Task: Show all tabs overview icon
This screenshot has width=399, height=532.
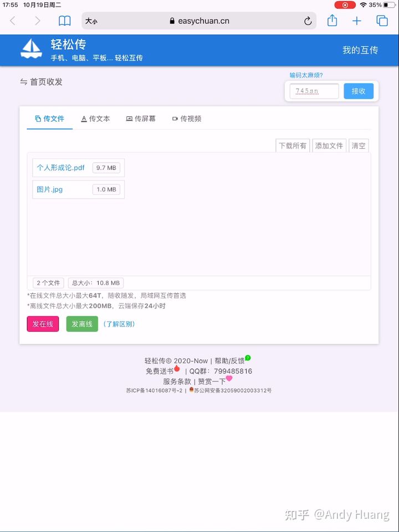Action: [382, 21]
